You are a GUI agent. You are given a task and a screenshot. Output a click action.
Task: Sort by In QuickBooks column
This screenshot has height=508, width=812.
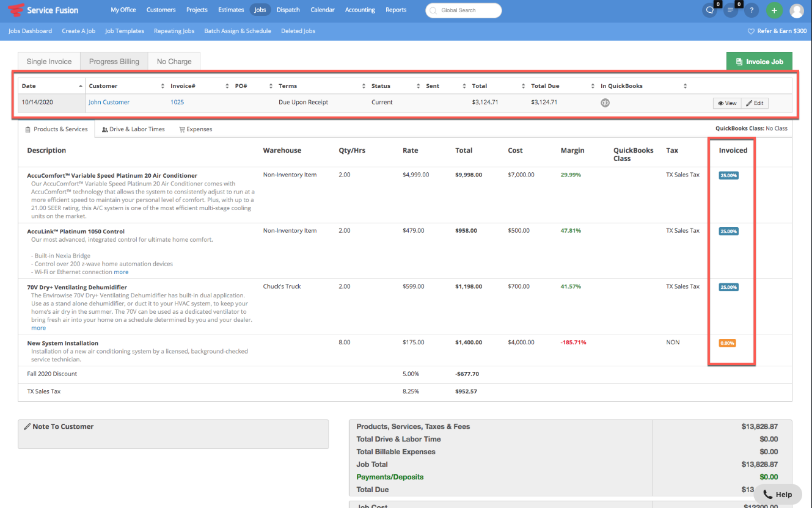pyautogui.click(x=643, y=86)
